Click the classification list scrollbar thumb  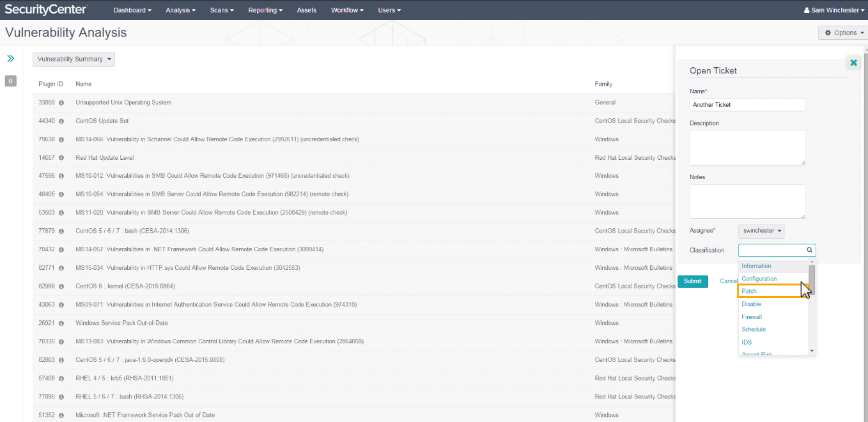(812, 279)
